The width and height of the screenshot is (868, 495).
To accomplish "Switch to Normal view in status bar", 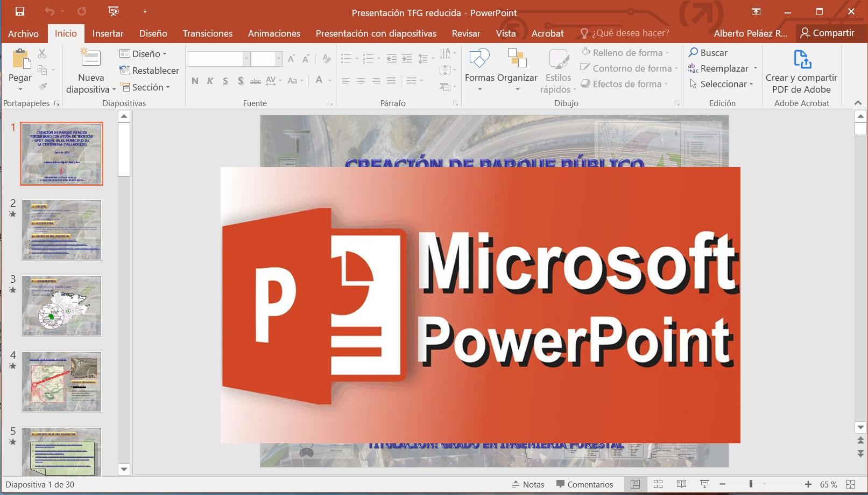I will pos(635,484).
